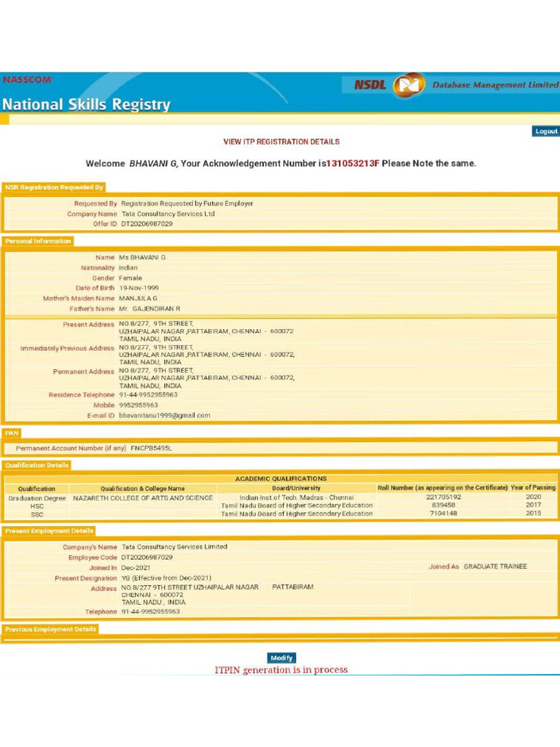Screen dimensions: 560x747
Task: Click the company name 'Tata Consultancy Services Ltd'
Action: tap(168, 214)
